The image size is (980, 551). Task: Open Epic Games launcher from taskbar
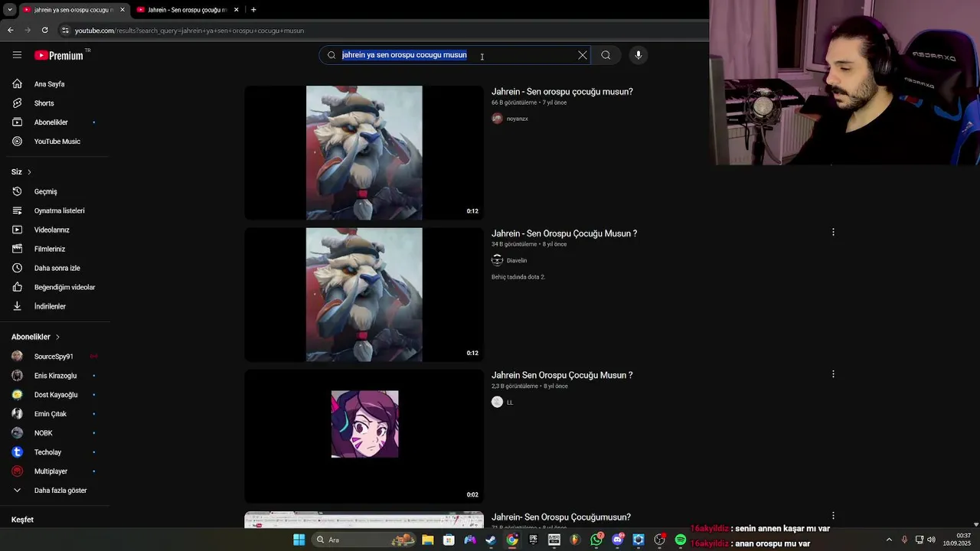(533, 540)
